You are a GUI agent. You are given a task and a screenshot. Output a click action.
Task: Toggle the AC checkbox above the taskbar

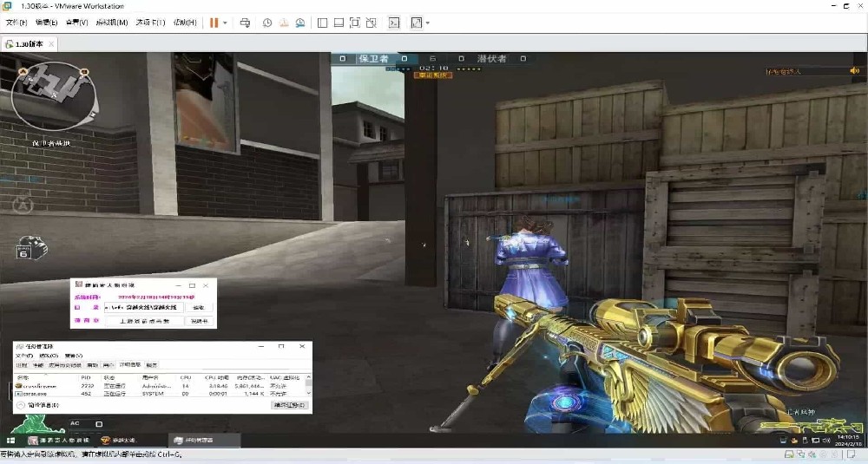(x=99, y=424)
